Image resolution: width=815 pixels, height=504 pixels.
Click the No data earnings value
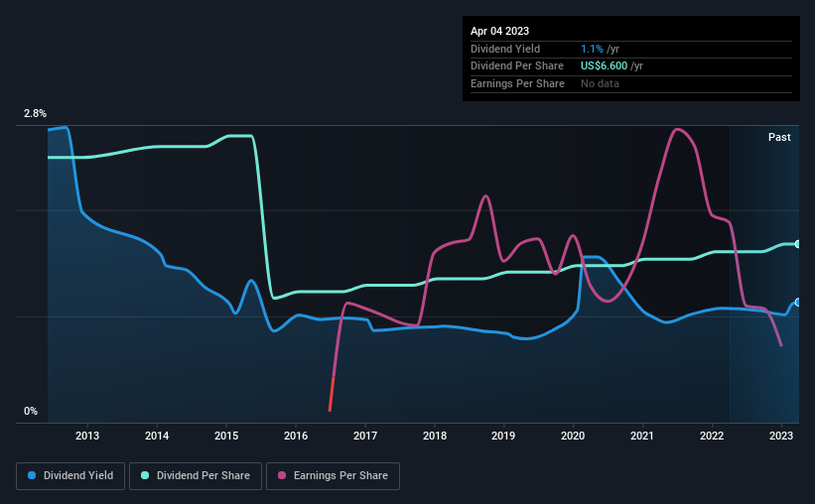pos(600,83)
